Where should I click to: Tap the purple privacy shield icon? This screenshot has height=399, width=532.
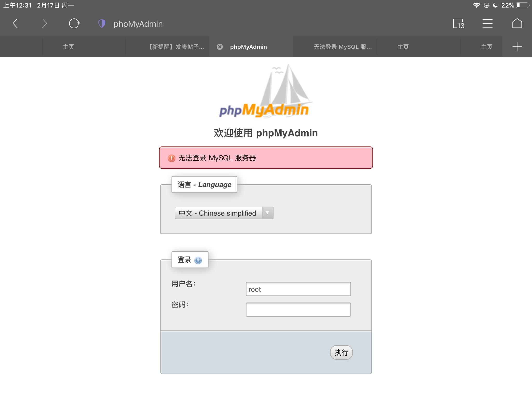102,24
